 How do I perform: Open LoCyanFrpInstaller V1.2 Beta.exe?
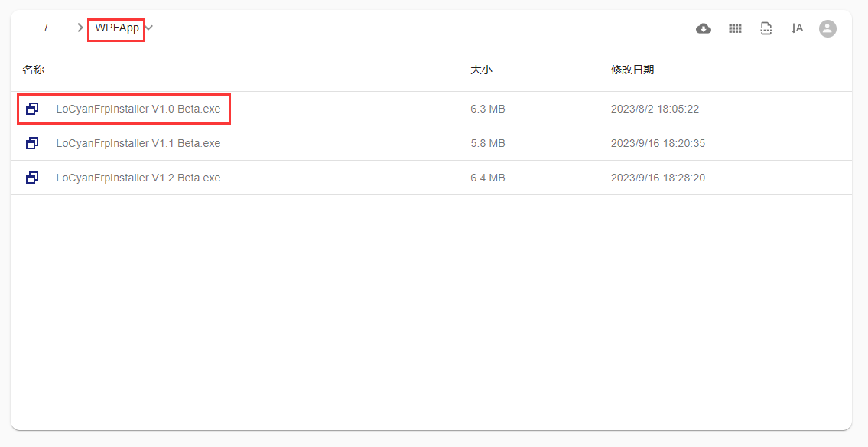138,178
